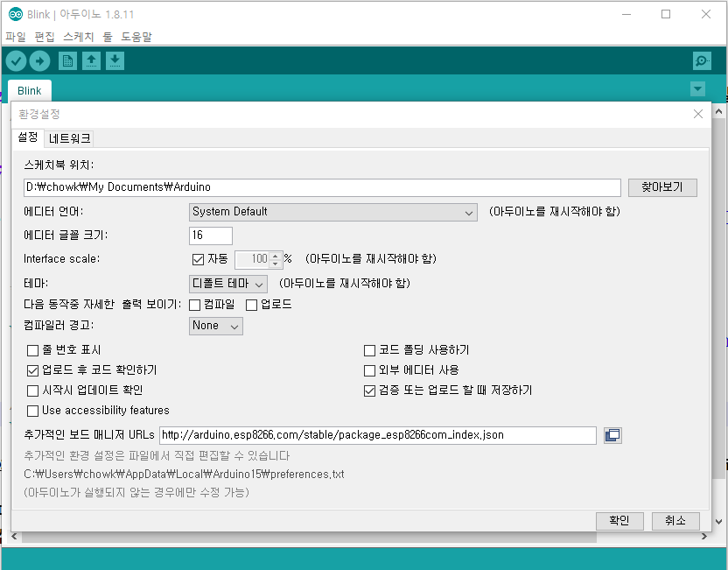The height and width of the screenshot is (570, 728).
Task: Click the editor vertical scrollbar up arrow
Action: coord(718,111)
